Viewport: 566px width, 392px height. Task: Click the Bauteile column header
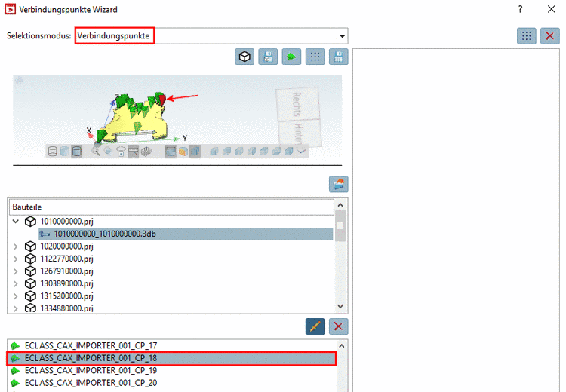[171, 207]
